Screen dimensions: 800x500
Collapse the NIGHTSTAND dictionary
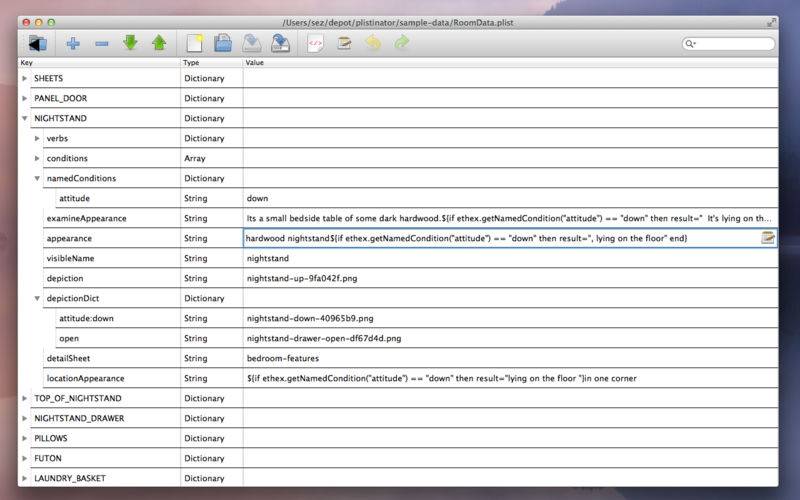point(25,118)
